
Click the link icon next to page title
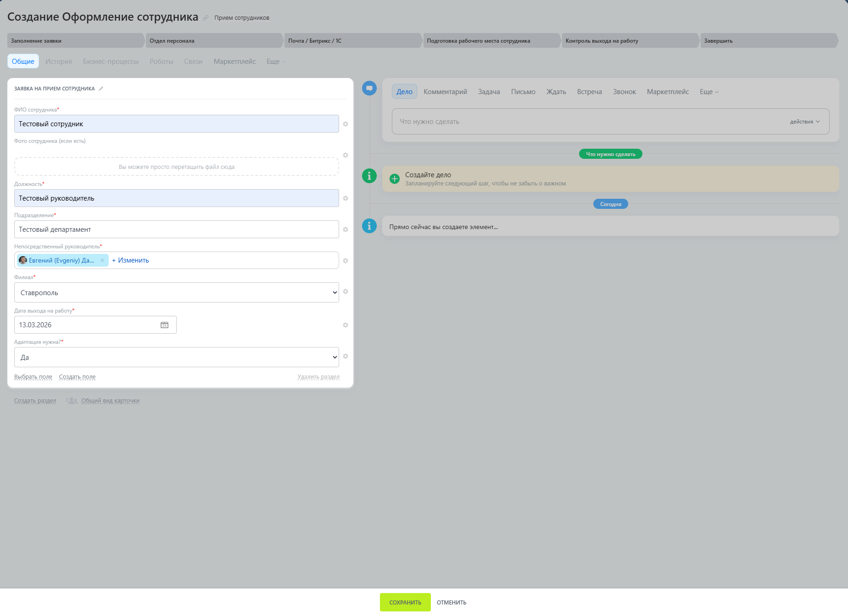click(206, 18)
